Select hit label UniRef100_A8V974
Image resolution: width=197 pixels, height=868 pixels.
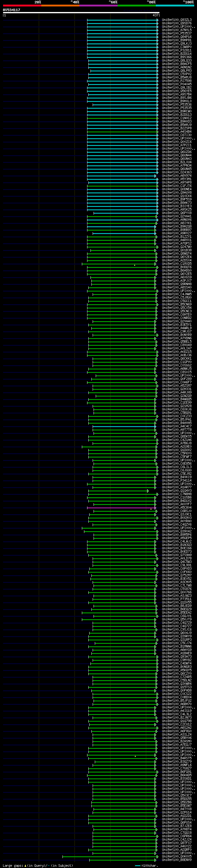(176, 176)
